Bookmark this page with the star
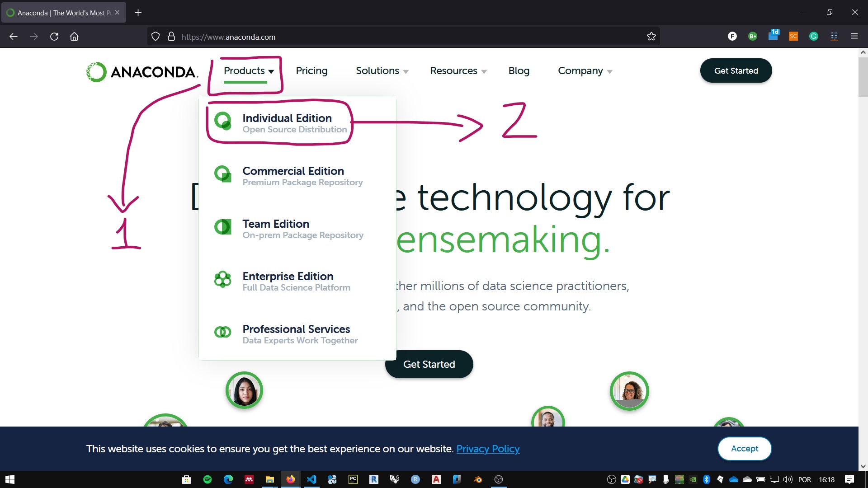 (x=651, y=37)
